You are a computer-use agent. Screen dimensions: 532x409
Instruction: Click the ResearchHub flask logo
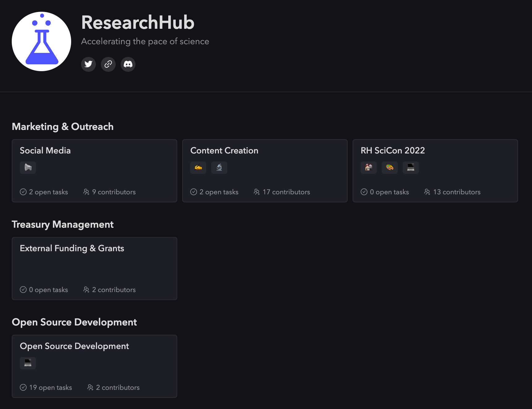click(x=41, y=41)
